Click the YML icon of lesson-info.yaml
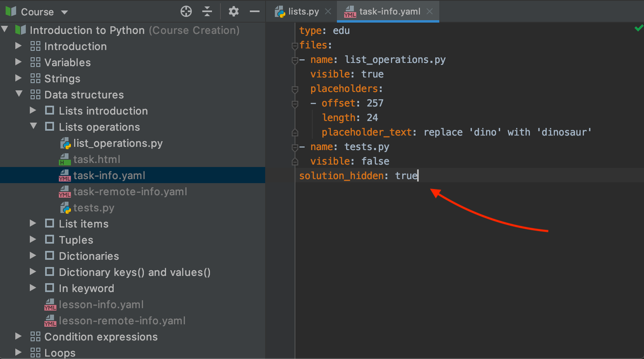 [50, 305]
